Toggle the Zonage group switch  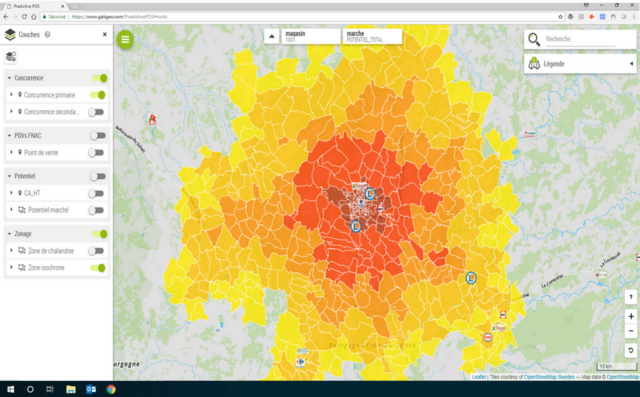(100, 234)
